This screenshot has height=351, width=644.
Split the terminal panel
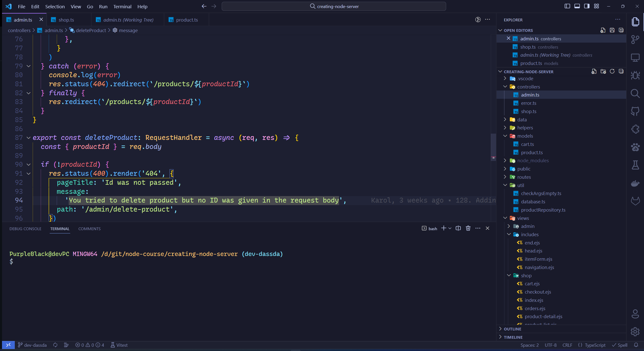[x=458, y=228]
